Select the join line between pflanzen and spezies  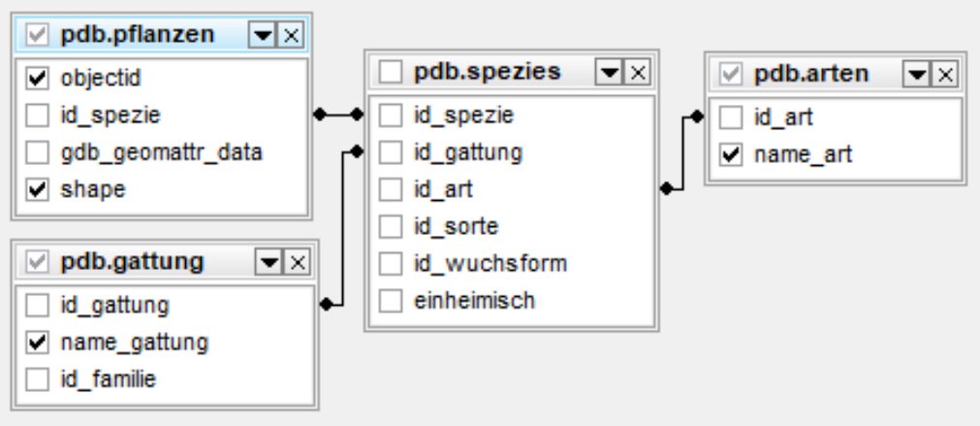[338, 115]
